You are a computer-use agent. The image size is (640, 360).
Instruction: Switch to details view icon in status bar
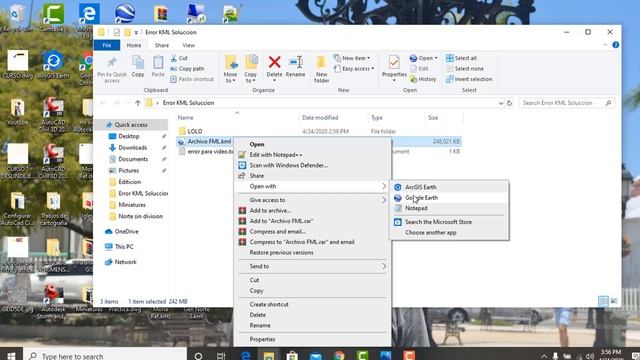(x=603, y=301)
